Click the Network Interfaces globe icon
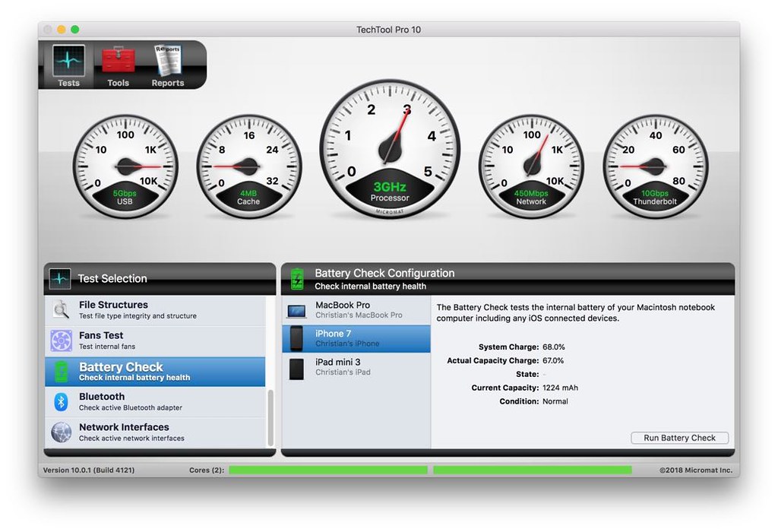Image resolution: width=778 pixels, height=532 pixels. pyautogui.click(x=61, y=432)
